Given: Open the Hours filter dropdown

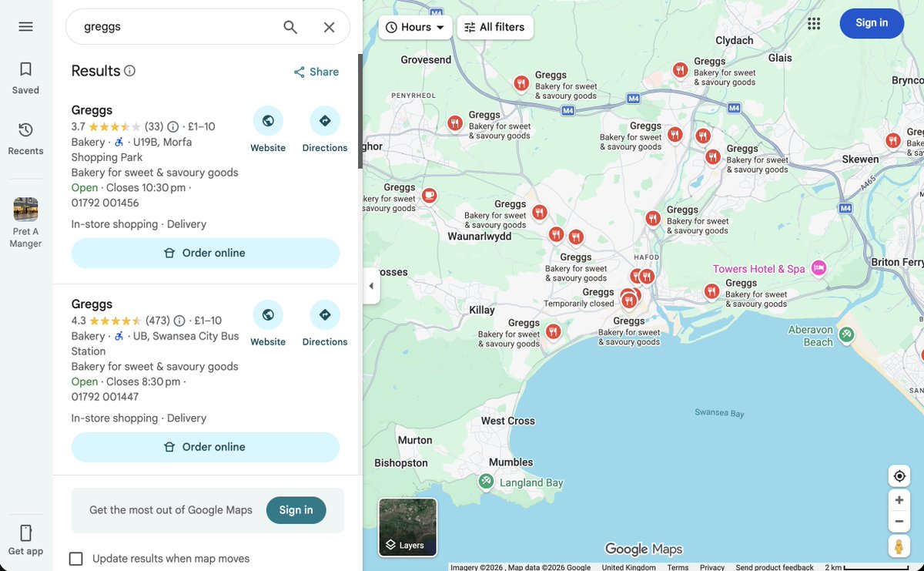Looking at the screenshot, I should 415,27.
